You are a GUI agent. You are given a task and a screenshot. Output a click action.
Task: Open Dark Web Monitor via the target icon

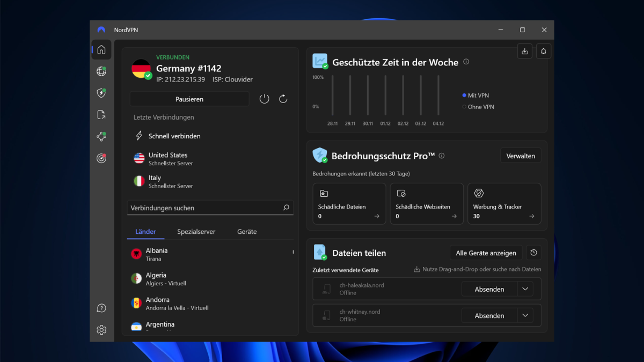coord(101,158)
